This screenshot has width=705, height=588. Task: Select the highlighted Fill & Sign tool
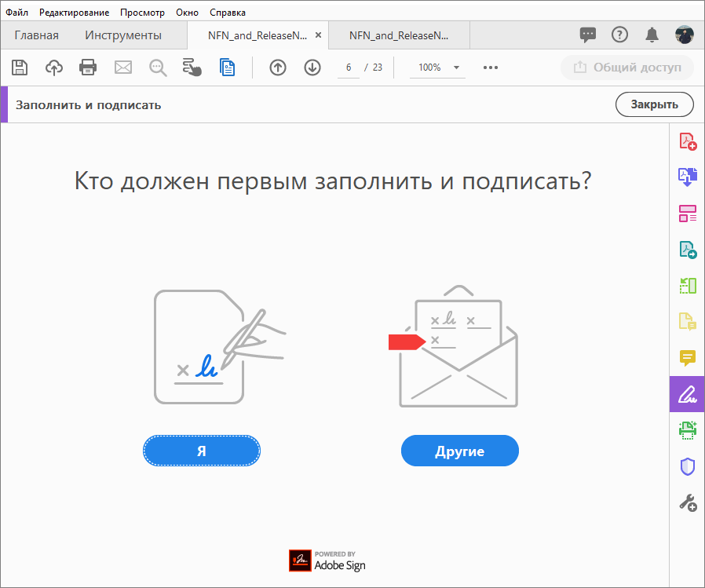pyautogui.click(x=687, y=394)
